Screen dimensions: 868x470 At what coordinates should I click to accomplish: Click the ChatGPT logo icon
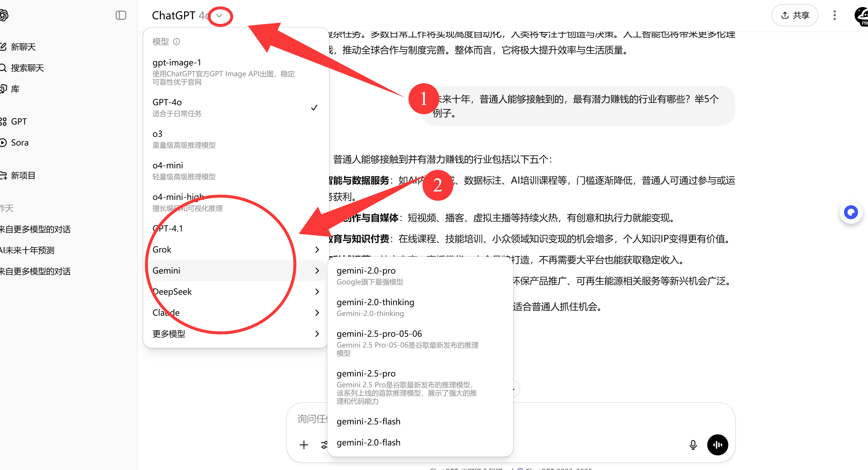pos(4,15)
